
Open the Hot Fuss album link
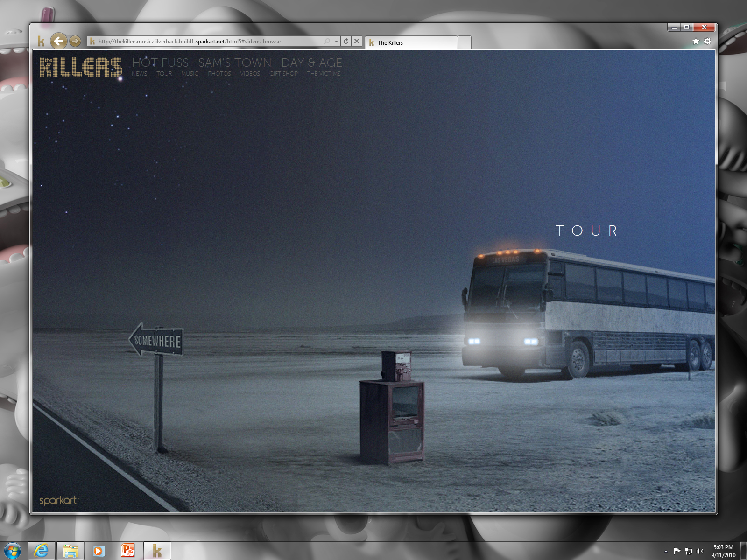click(x=160, y=63)
